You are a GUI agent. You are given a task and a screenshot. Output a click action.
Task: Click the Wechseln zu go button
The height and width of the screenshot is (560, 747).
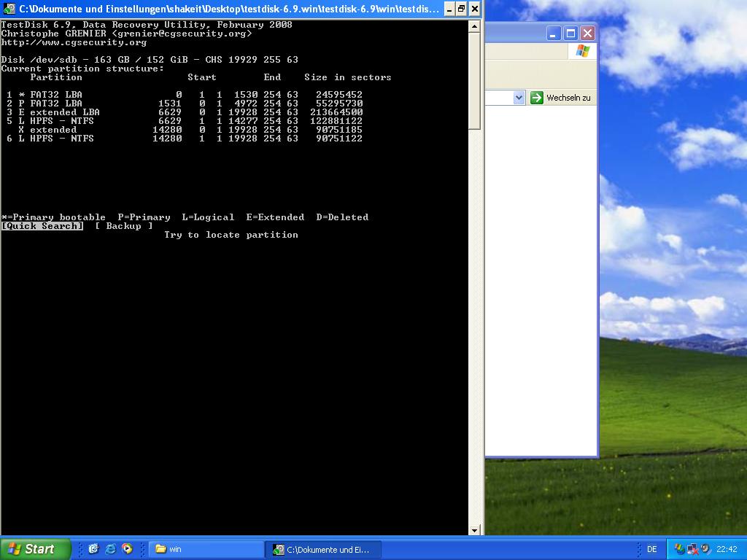pos(560,98)
